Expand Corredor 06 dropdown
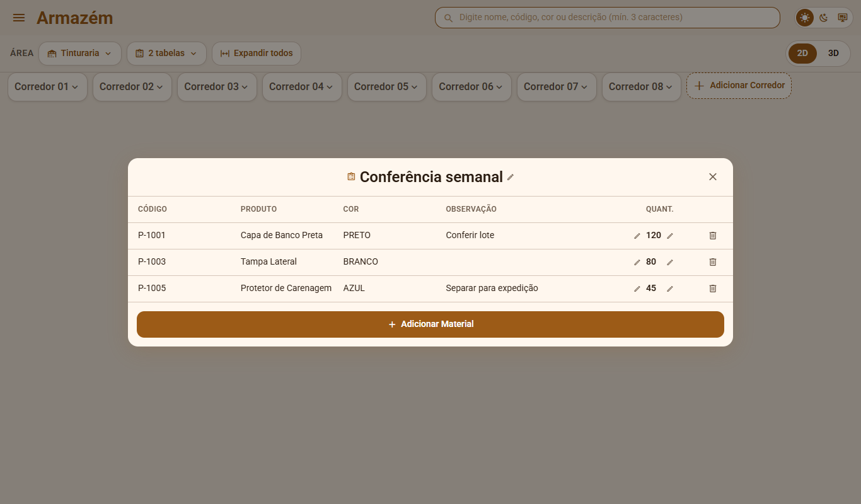Image resolution: width=861 pixels, height=504 pixels. [x=471, y=87]
